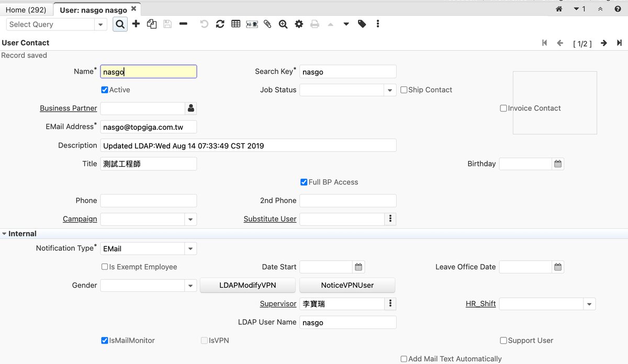
Task: Expand the Campaign dropdown
Action: coord(191,219)
